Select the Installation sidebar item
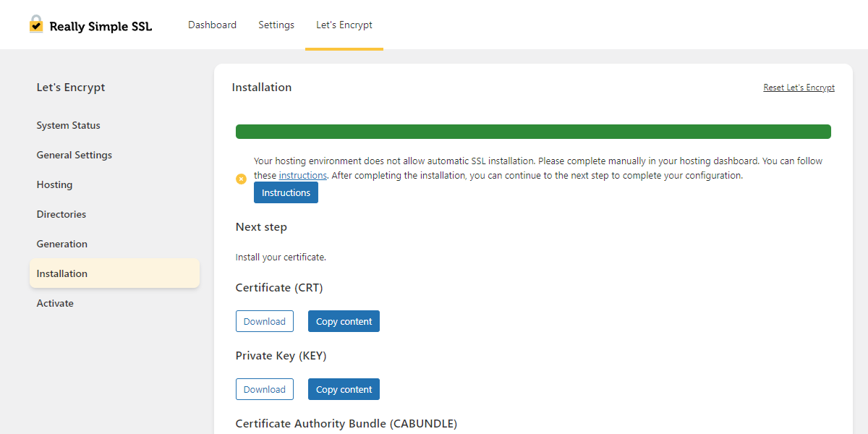The width and height of the screenshot is (868, 434). (x=114, y=273)
